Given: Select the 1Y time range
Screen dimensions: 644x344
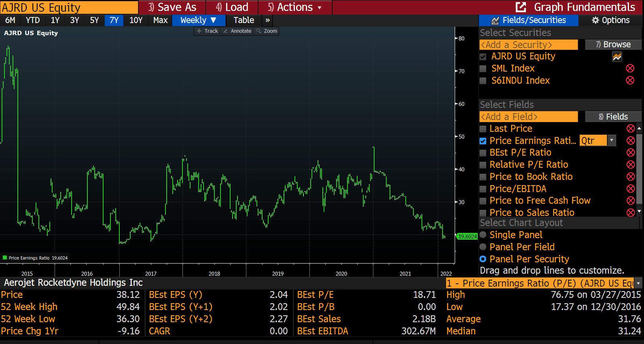Looking at the screenshot, I should click(x=55, y=20).
